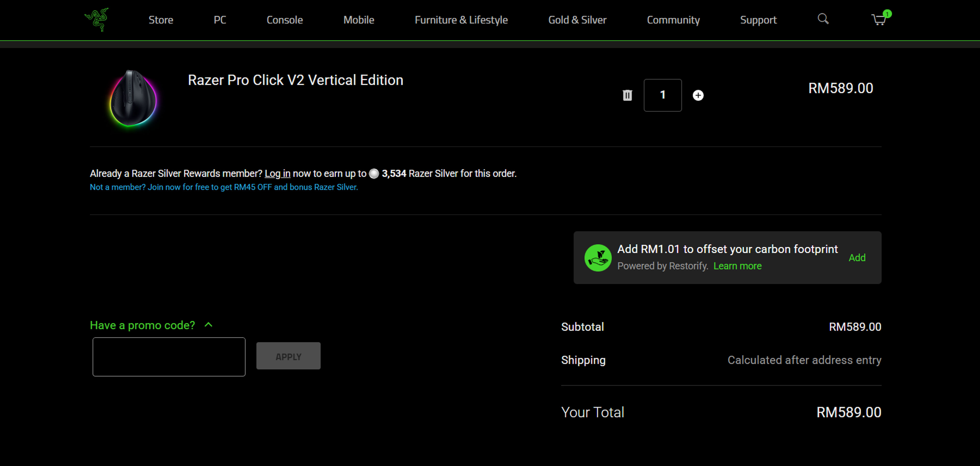Screen dimensions: 980x466
Task: Open the Mobile menu
Action: (x=359, y=20)
